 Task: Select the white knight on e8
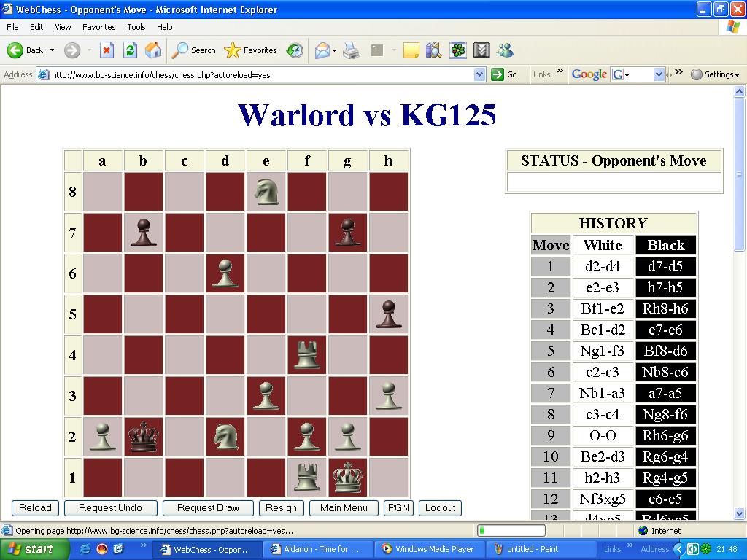(266, 192)
